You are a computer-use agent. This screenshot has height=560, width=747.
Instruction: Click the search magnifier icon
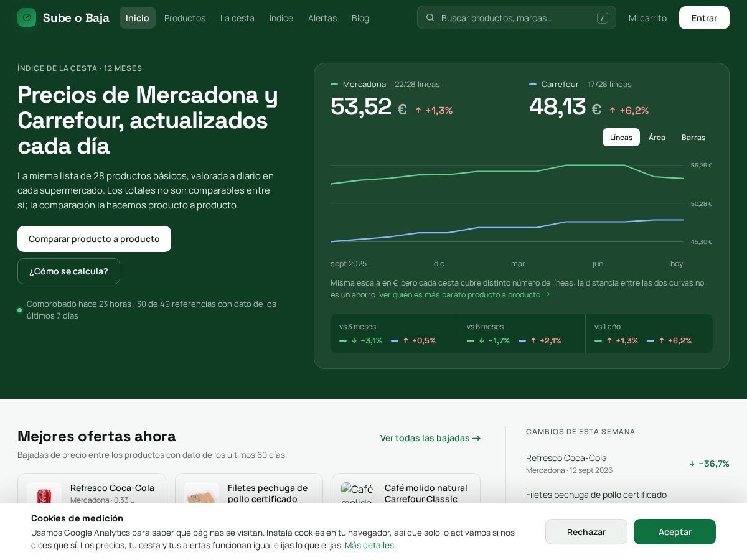[430, 17]
